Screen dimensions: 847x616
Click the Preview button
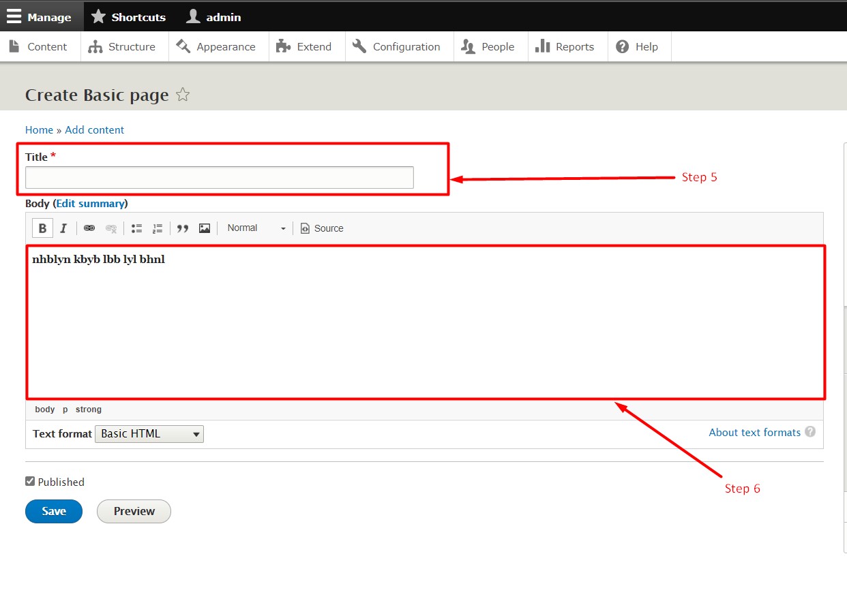pyautogui.click(x=134, y=511)
